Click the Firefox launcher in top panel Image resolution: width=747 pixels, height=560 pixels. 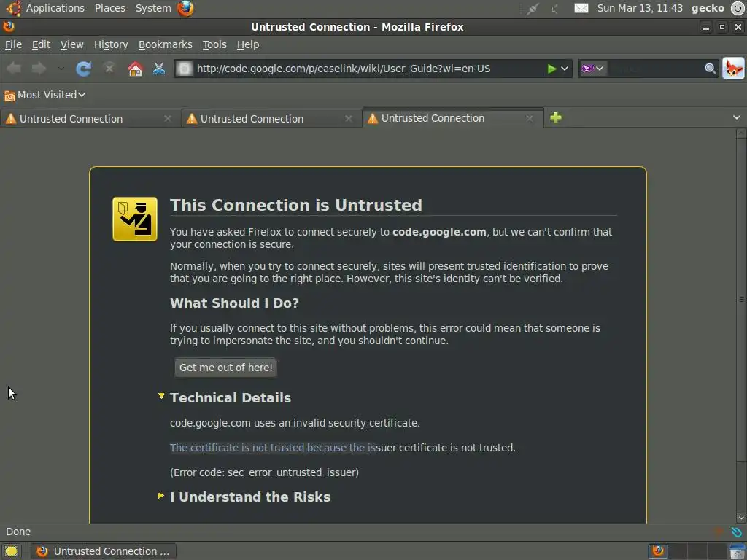[x=185, y=8]
